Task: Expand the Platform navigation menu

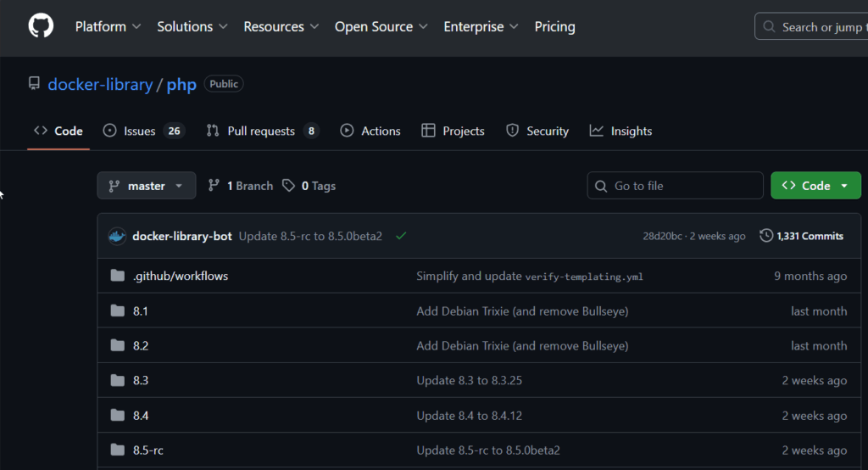Action: click(108, 27)
